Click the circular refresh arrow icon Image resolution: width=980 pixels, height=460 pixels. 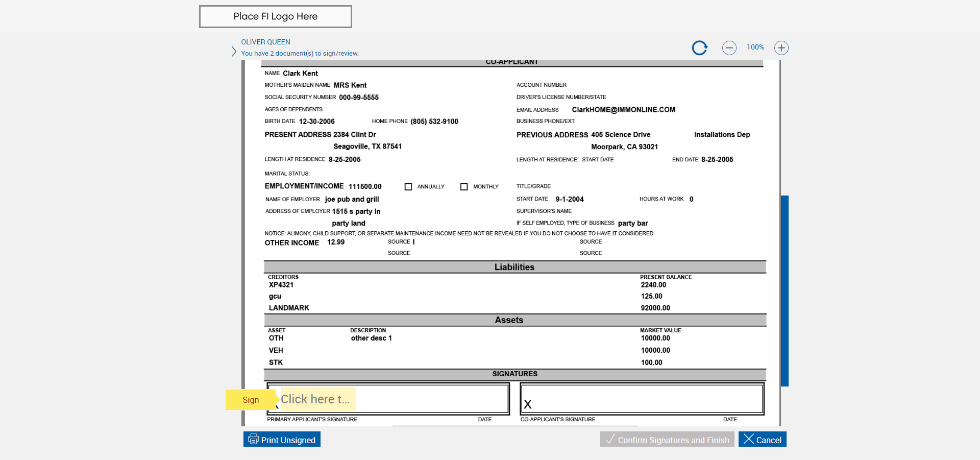[699, 48]
